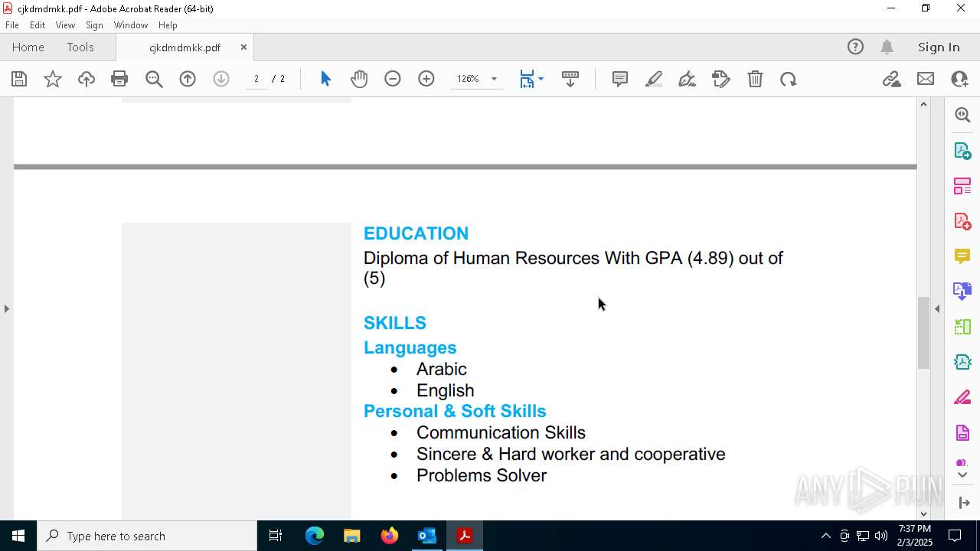
Task: Go to previous page arrow
Action: pos(188,79)
